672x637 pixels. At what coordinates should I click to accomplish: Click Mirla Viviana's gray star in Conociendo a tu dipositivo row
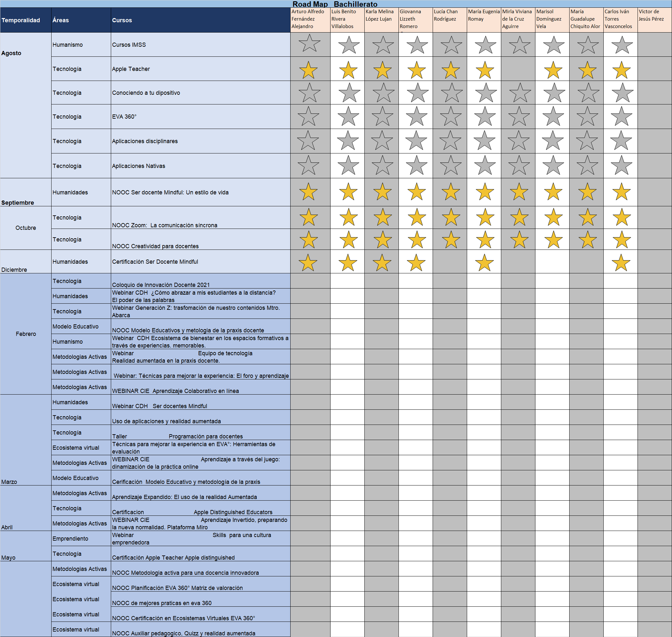[x=520, y=93]
